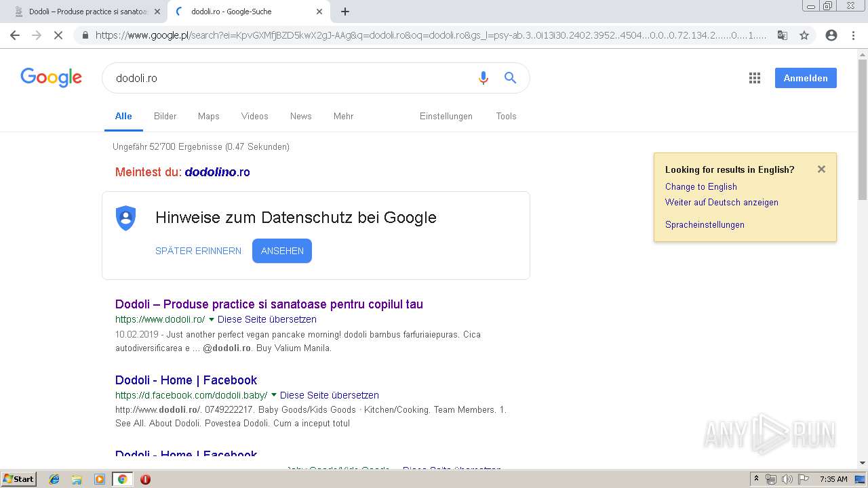Viewport: 868px width, 488px height.
Task: View site security info via the lock icon
Action: [x=85, y=35]
